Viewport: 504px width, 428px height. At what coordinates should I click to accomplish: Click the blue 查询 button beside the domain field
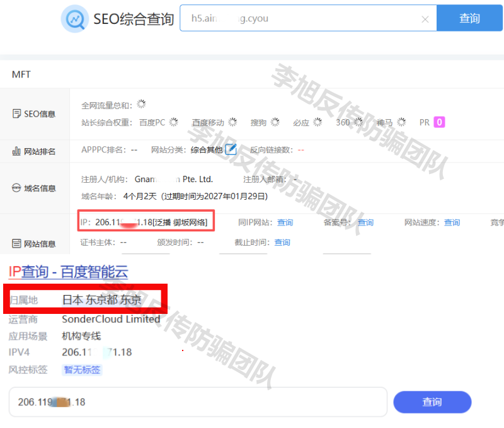click(469, 18)
